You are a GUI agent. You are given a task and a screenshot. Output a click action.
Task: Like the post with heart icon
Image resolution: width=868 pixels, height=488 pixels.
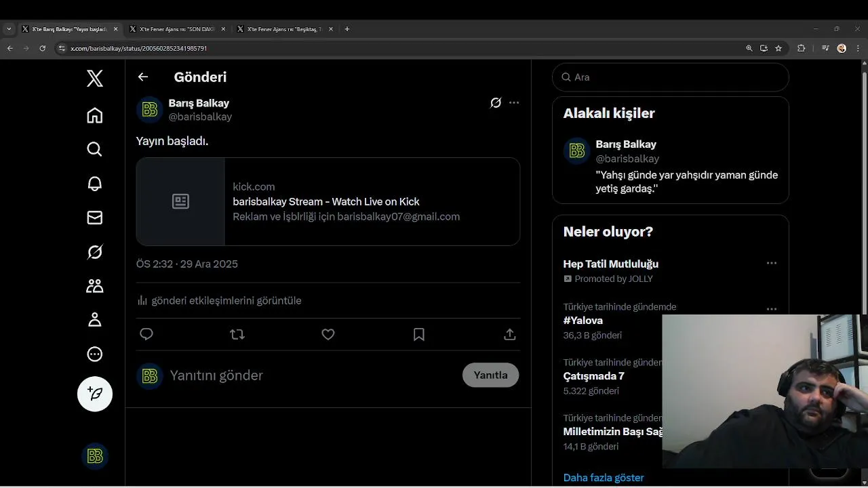328,334
